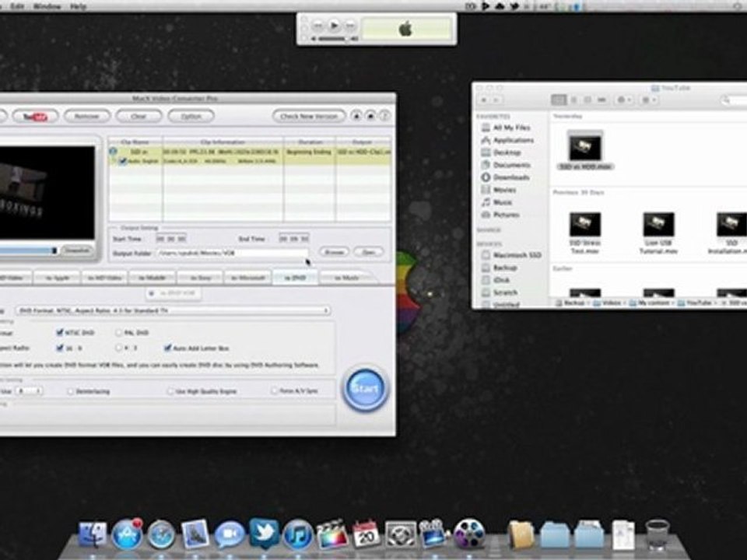Click the End Time field
The image size is (747, 560).
[x=294, y=238]
